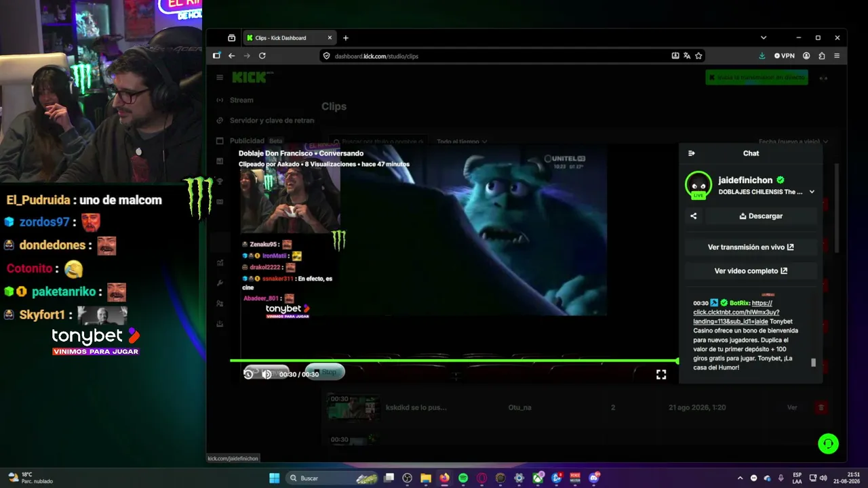Viewport: 868px width, 488px height.
Task: Seek on the green clip progress bar
Action: (x=454, y=361)
